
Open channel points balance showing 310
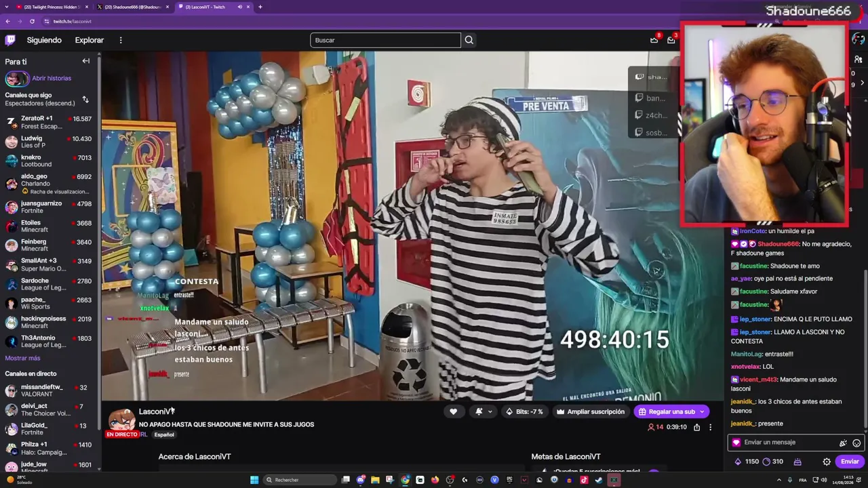(772, 462)
